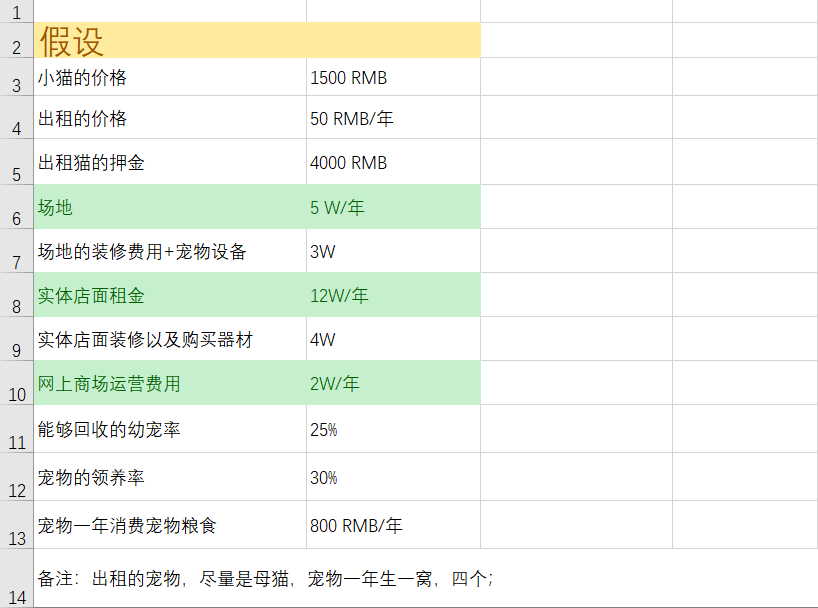Click the 5 W/年 value cell
Screen dimensions: 818x608
tap(337, 208)
